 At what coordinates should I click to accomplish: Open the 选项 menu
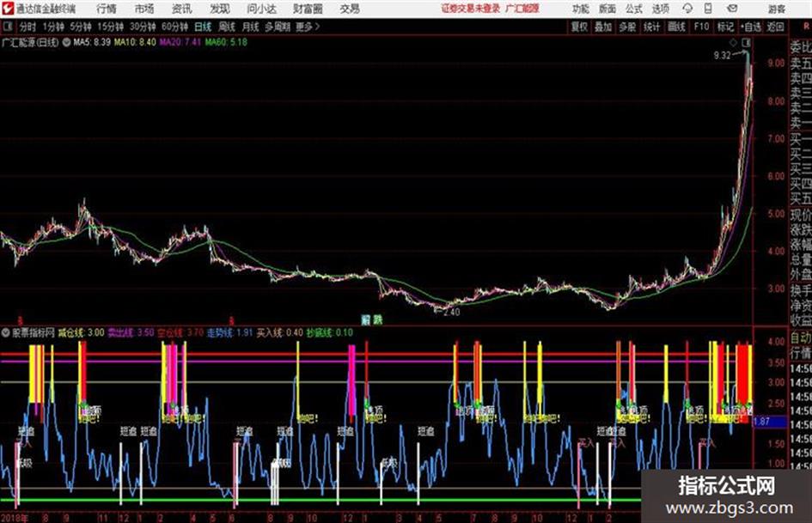660,9
